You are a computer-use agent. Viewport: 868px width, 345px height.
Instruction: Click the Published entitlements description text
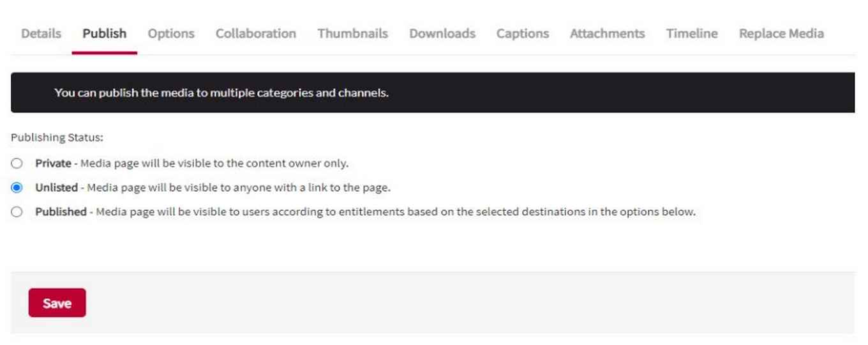tap(395, 212)
